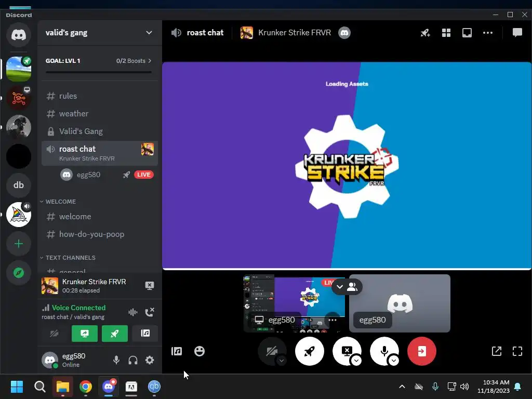Open the weather text channel
532x399 pixels.
[x=99, y=114]
